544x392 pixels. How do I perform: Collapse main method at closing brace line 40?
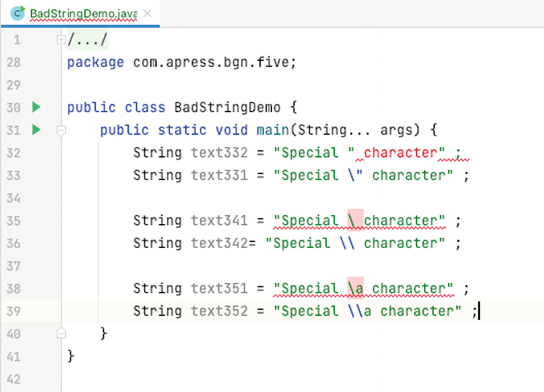coord(61,333)
